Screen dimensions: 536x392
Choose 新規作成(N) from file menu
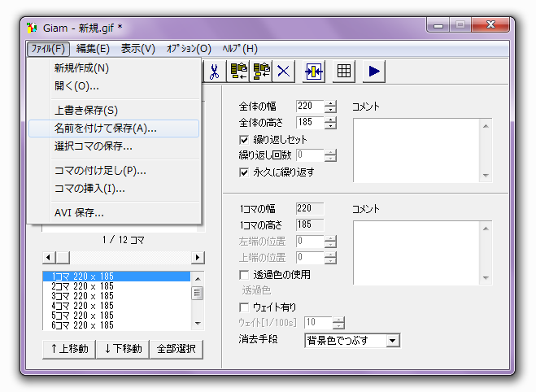[x=114, y=68]
